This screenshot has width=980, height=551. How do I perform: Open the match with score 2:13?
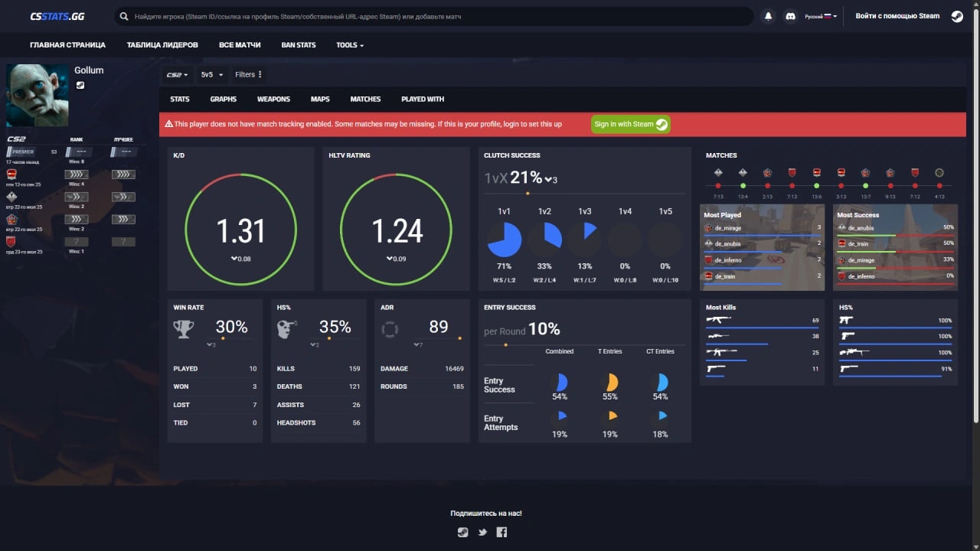click(x=767, y=184)
